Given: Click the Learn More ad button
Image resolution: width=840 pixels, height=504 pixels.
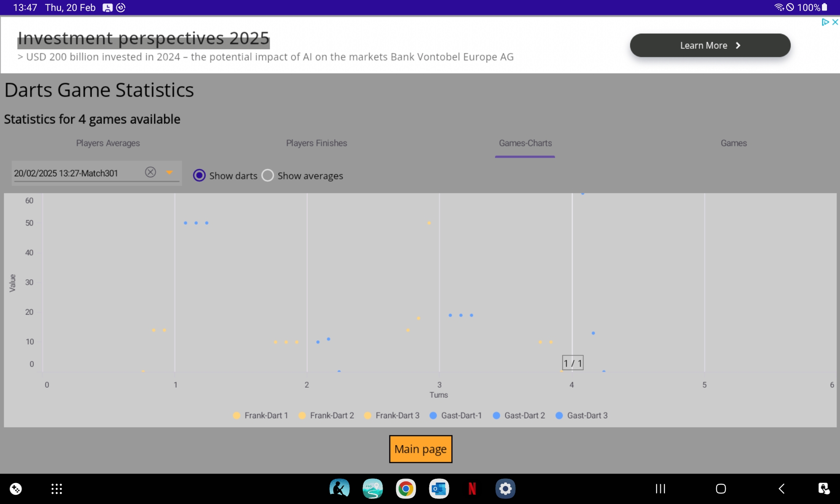Looking at the screenshot, I should pyautogui.click(x=710, y=45).
